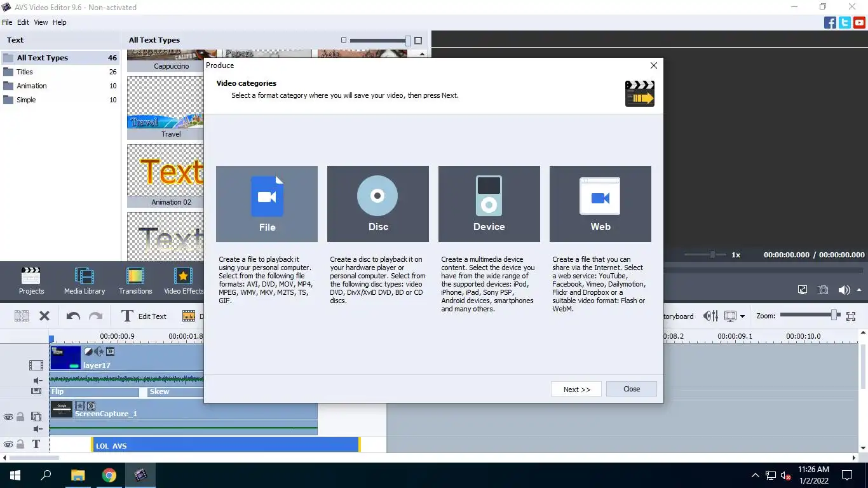The height and width of the screenshot is (488, 868).
Task: Click the large thumbnails size icon
Action: point(418,41)
